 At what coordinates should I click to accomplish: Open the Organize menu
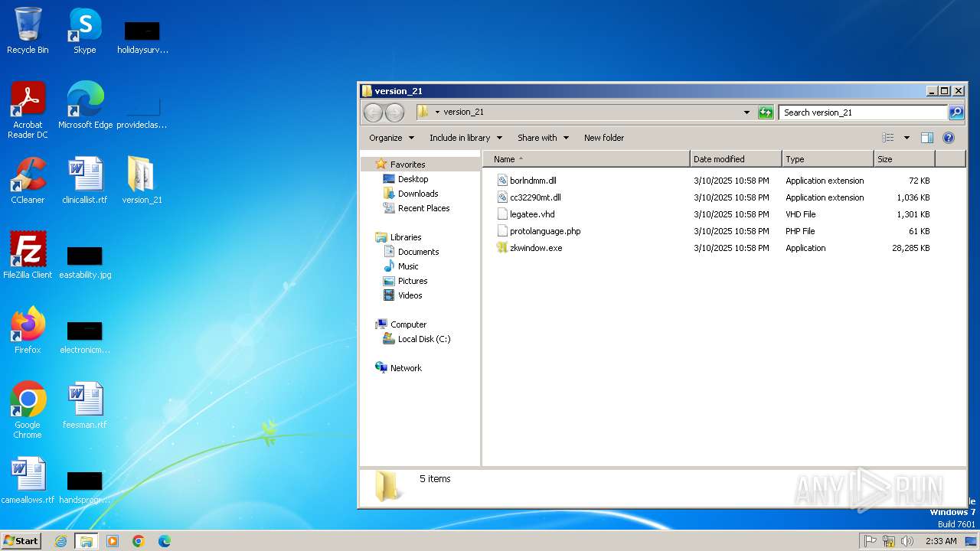(391, 138)
